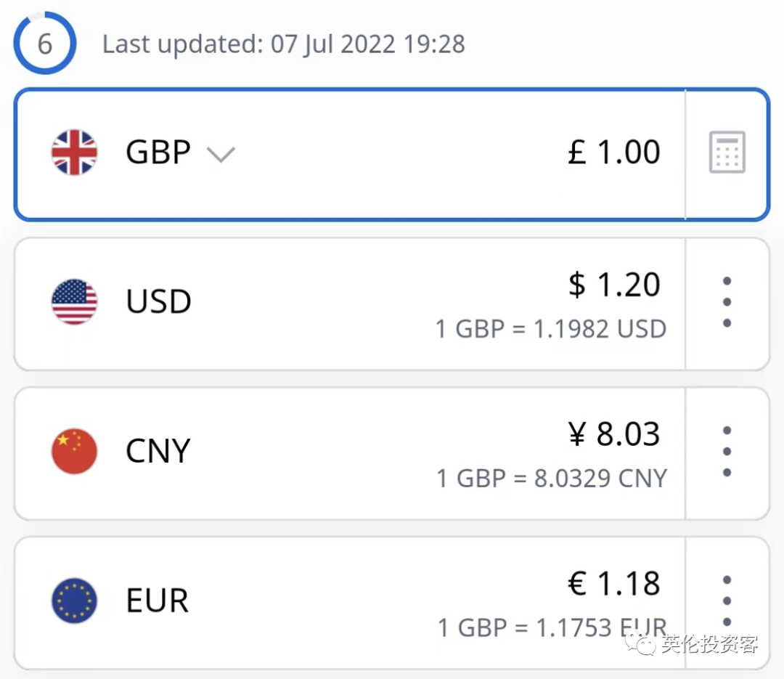Open the calculator icon in GBP row

727,153
